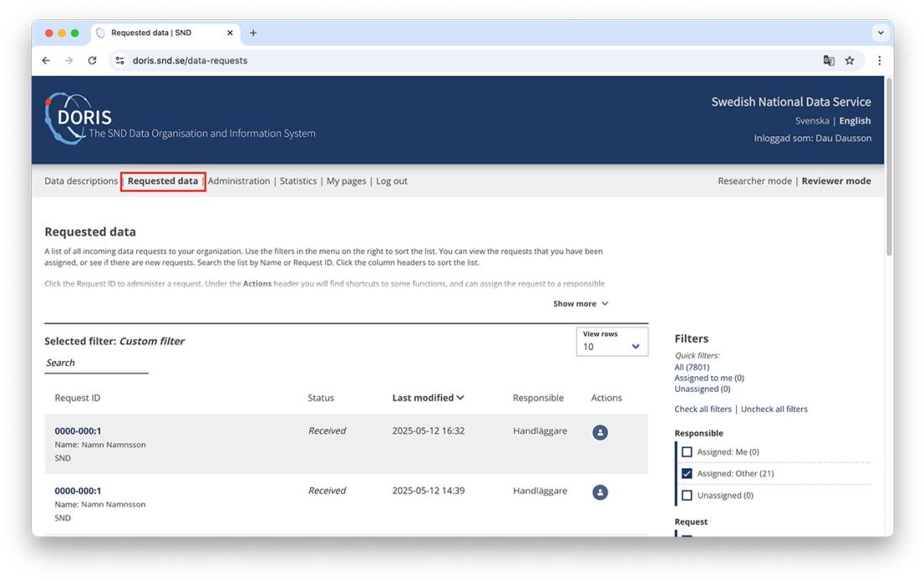
Task: Close the Requested data | SND tab
Action: pyautogui.click(x=230, y=33)
